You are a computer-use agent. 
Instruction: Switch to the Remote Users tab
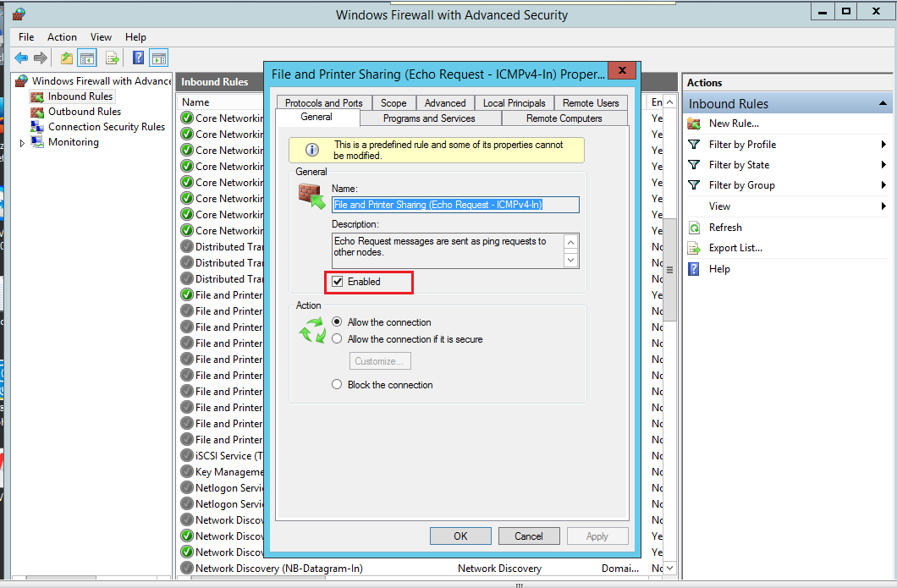click(591, 103)
